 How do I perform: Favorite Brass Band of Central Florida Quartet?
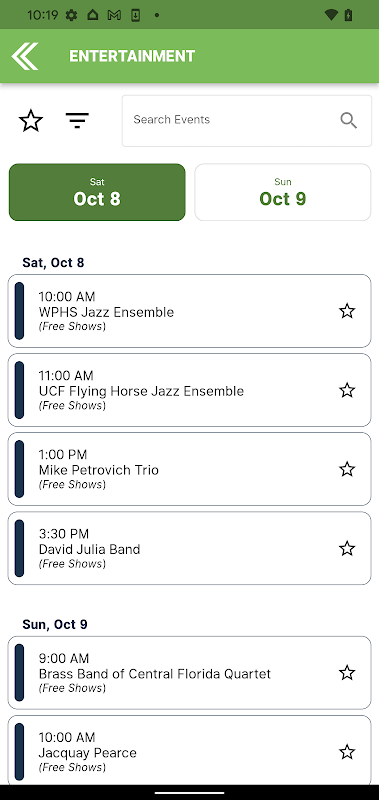[x=347, y=673]
